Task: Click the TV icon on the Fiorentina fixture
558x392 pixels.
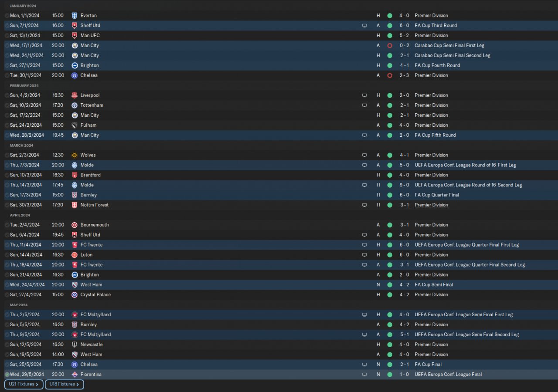Action: coord(364,374)
